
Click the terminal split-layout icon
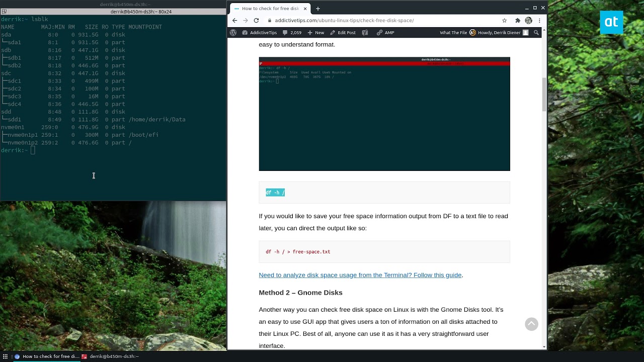tap(4, 12)
